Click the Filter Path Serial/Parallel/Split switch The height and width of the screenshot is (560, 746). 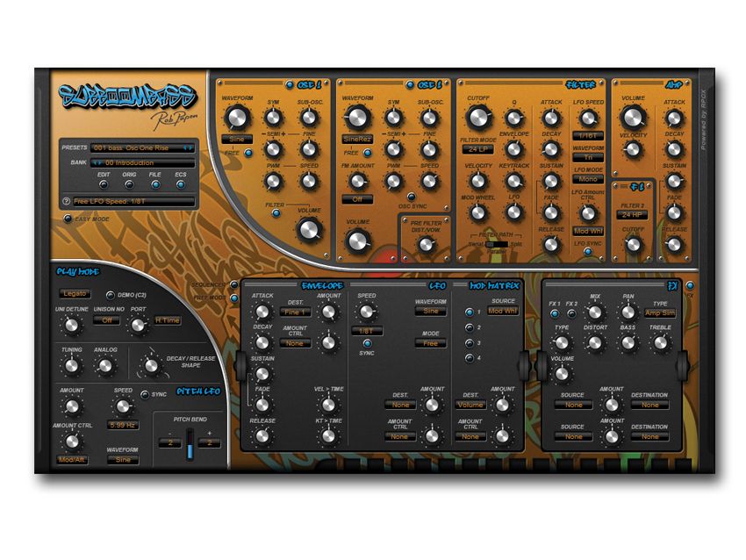[496, 245]
